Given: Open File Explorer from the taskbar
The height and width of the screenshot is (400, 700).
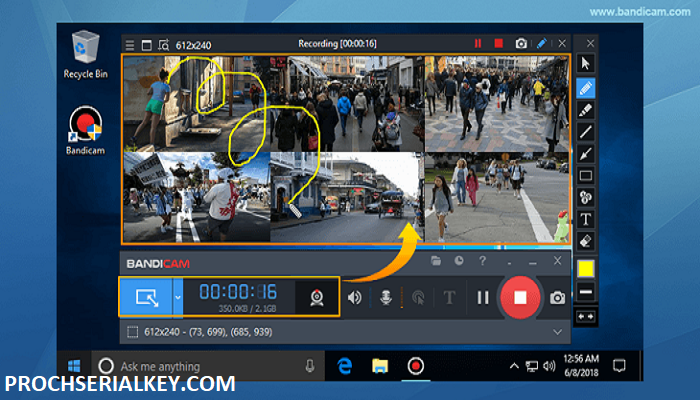Looking at the screenshot, I should click(x=380, y=366).
